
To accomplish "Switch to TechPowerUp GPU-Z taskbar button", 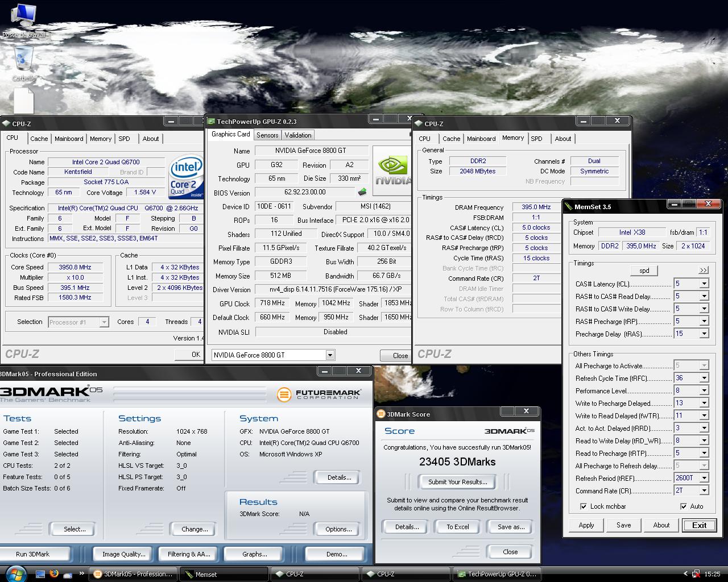I will tap(497, 574).
